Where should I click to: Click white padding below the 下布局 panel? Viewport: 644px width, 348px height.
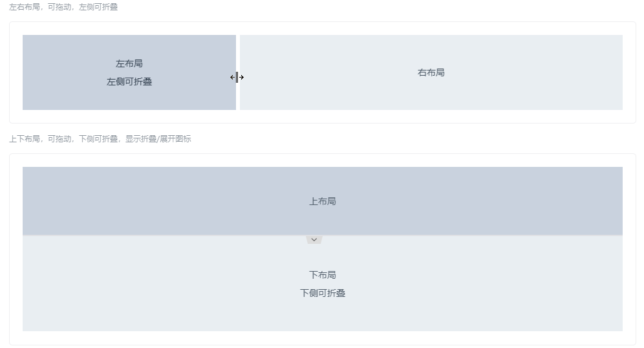[x=322, y=338]
